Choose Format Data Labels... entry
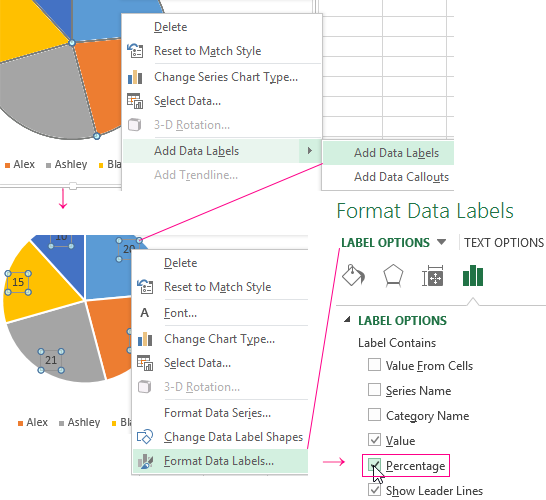Image resolution: width=546 pixels, height=500 pixels. point(219,461)
